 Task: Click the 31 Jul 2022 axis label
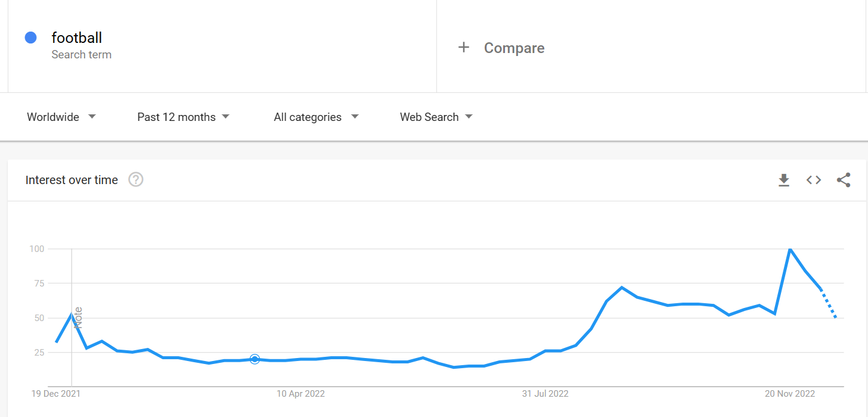tap(545, 394)
